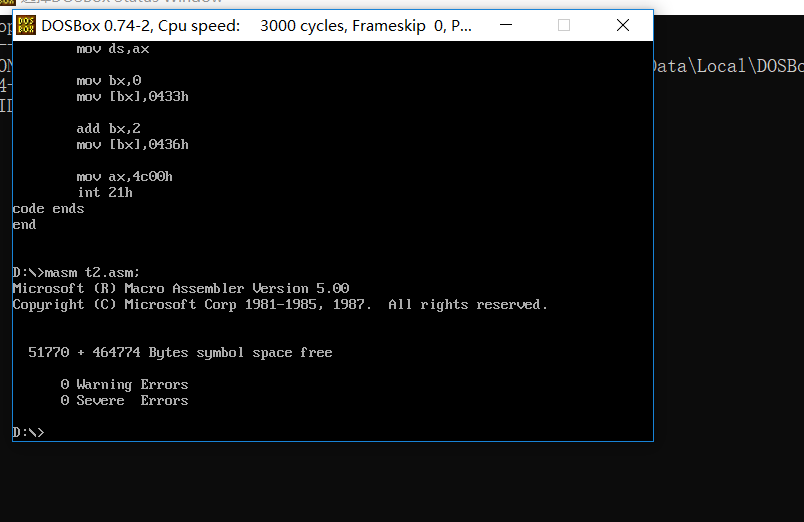Click the 'mov bx,0' line
The width and height of the screenshot is (804, 522).
pyautogui.click(x=109, y=81)
